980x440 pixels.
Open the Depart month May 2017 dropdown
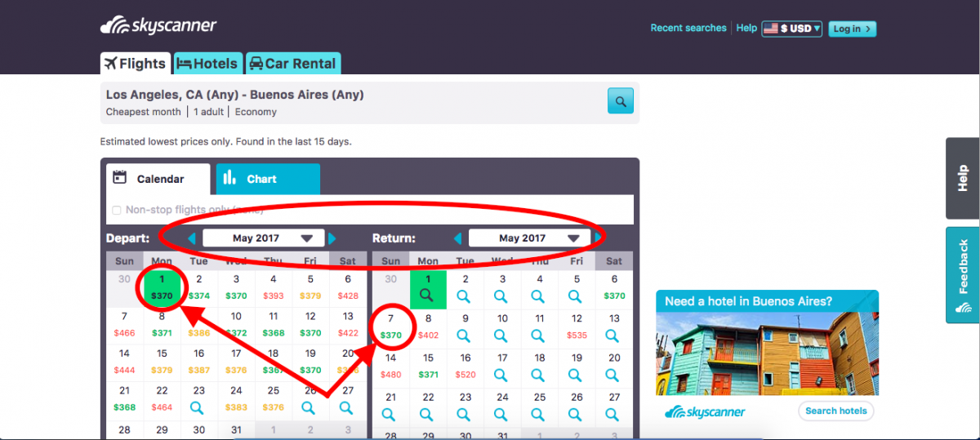tap(263, 238)
